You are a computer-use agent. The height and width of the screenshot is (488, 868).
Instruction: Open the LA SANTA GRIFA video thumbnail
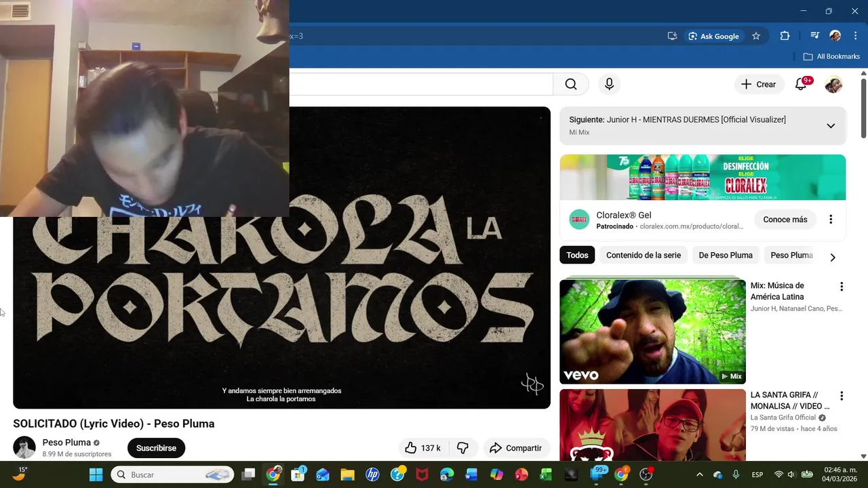point(652,425)
